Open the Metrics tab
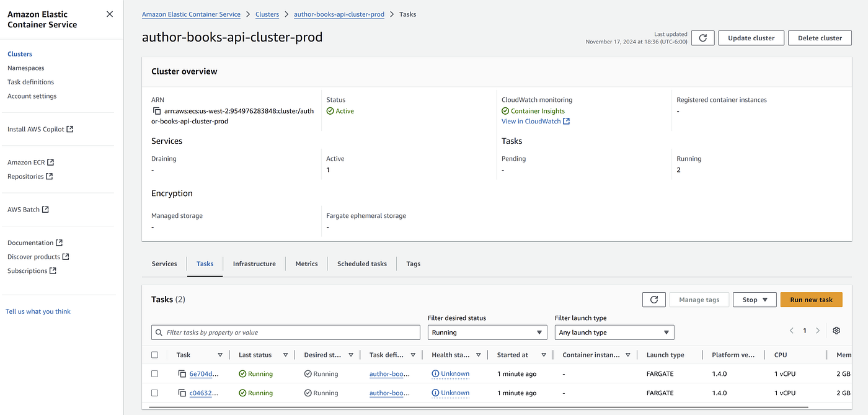Image resolution: width=868 pixels, height=415 pixels. [306, 264]
